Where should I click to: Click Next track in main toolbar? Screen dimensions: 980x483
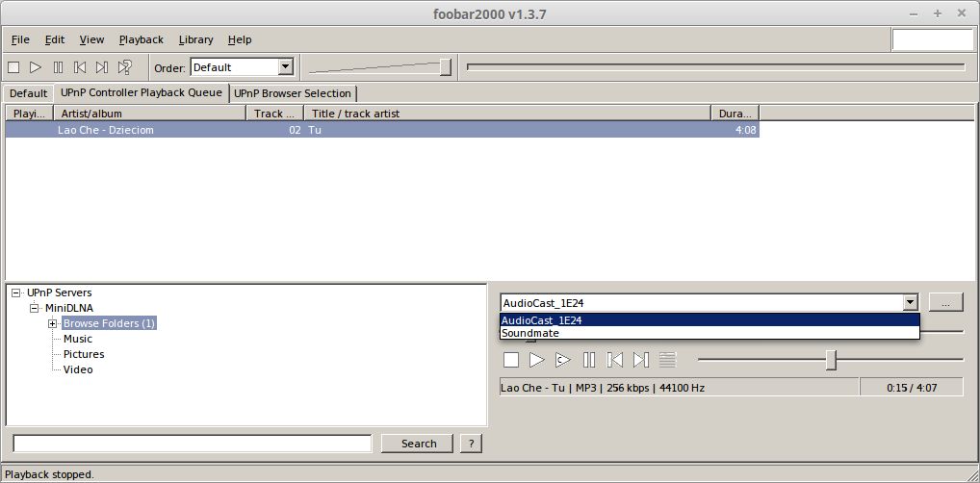(102, 66)
